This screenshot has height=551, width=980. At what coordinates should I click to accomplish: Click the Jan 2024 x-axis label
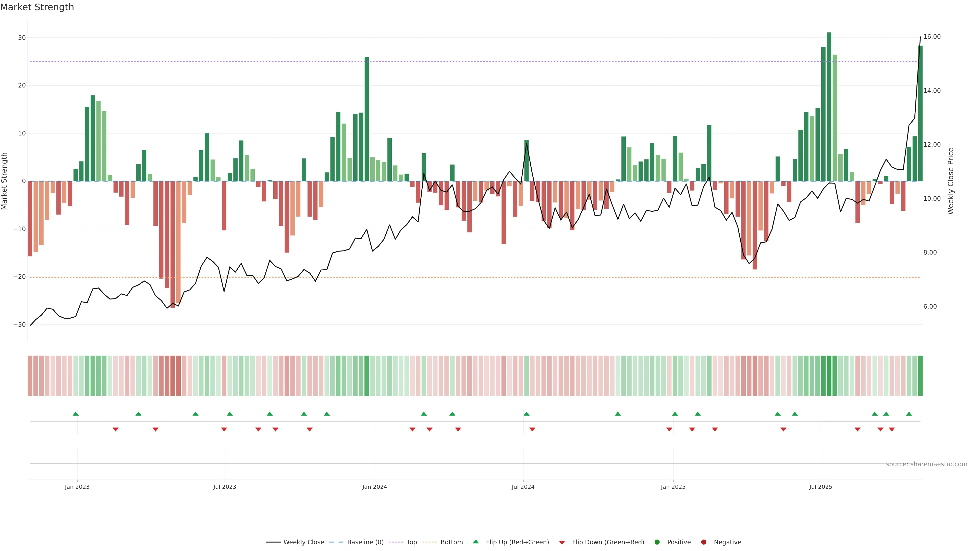coord(375,487)
